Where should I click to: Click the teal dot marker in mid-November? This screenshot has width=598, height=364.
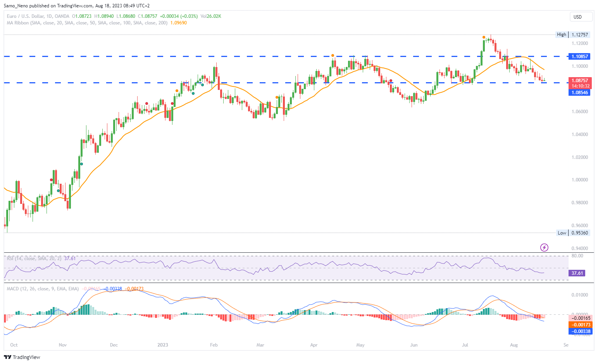pyautogui.click(x=81, y=164)
